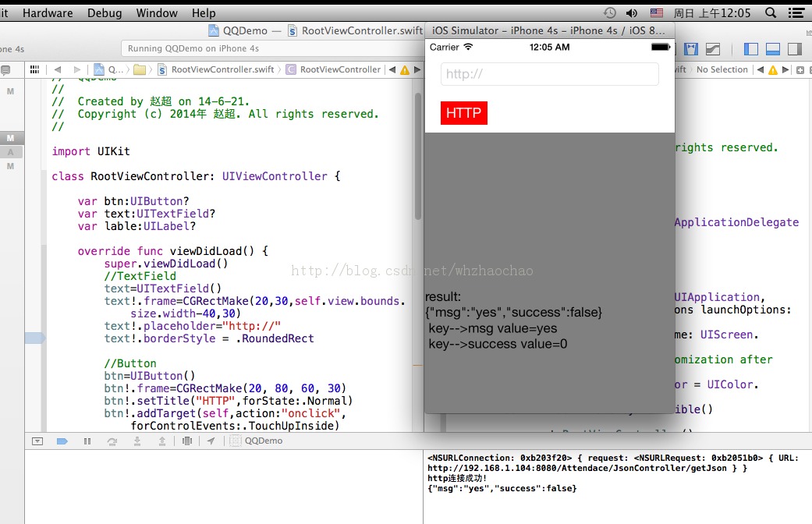Click the iOS Simulator window title bar
This screenshot has width=812, height=524.
(x=549, y=30)
